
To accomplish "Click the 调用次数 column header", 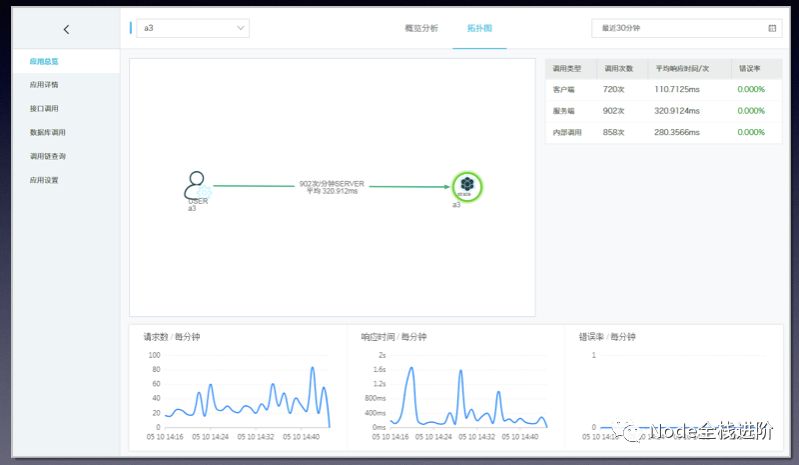I will (619, 68).
